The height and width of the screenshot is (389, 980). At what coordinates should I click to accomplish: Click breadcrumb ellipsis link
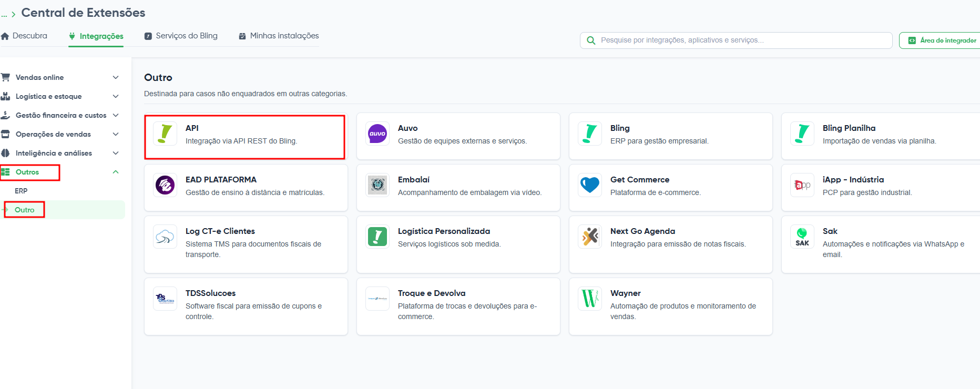(4, 15)
